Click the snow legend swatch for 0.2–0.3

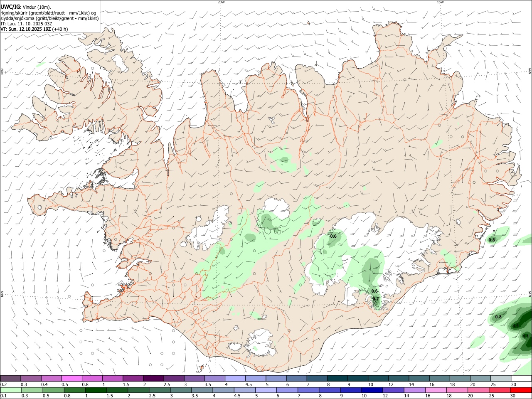pos(11,378)
